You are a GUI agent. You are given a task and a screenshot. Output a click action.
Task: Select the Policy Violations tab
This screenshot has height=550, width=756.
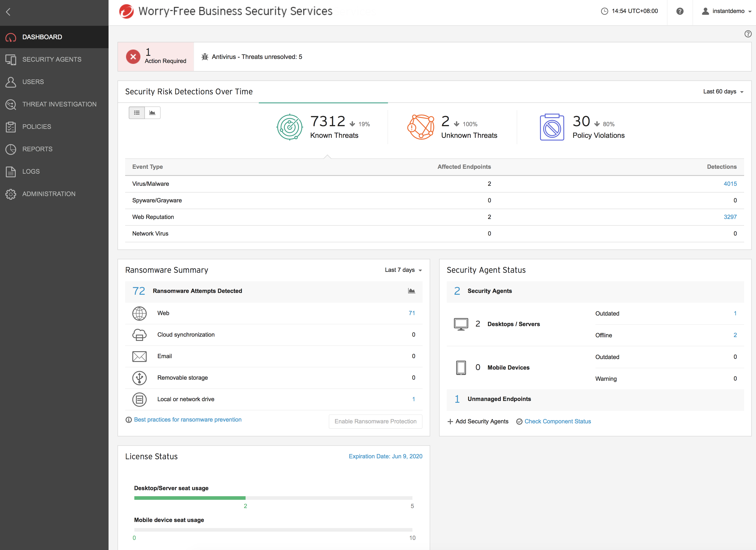582,127
